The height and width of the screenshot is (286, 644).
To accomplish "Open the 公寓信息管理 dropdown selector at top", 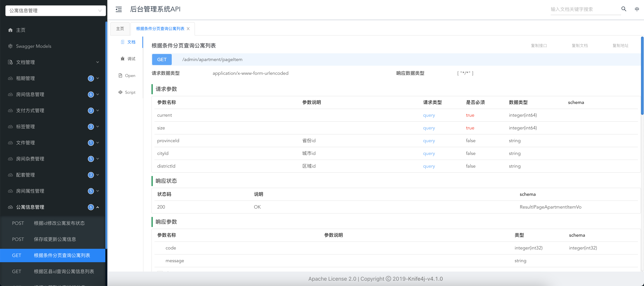I will click(55, 11).
